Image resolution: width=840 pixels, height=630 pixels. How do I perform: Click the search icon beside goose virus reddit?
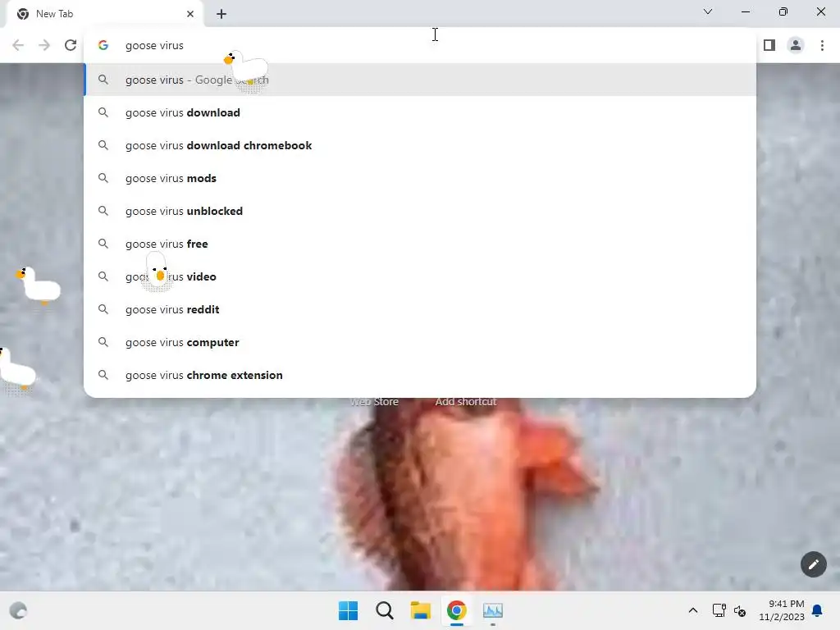click(103, 309)
